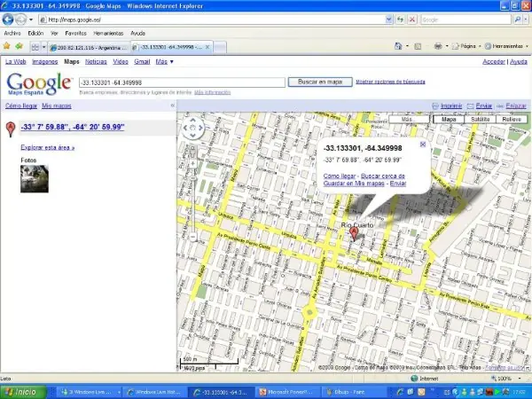This screenshot has height=399, width=532.
Task: Close the coordinates info bubble
Action: 423,143
